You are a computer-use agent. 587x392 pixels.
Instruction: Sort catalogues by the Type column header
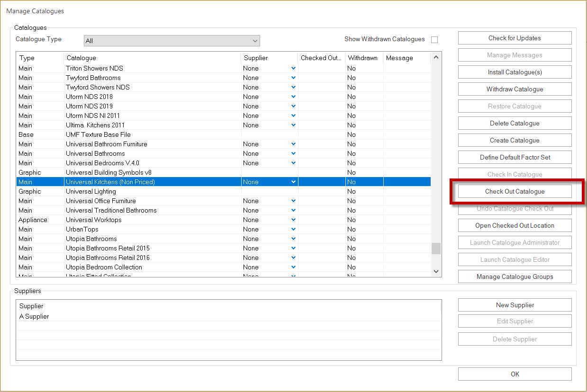tap(40, 58)
